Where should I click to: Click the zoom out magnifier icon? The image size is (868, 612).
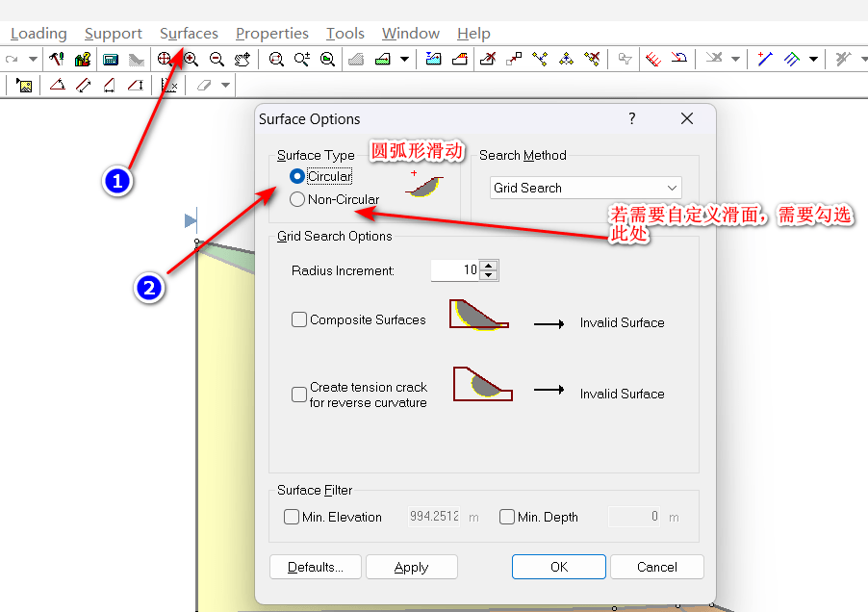(217, 59)
